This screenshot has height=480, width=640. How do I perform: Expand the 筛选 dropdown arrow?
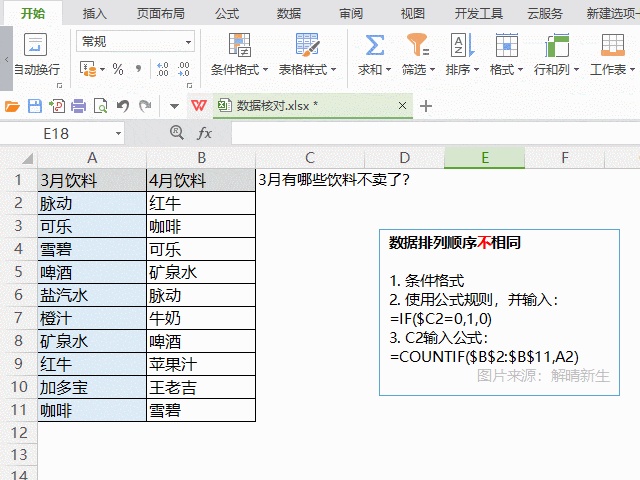click(x=432, y=70)
